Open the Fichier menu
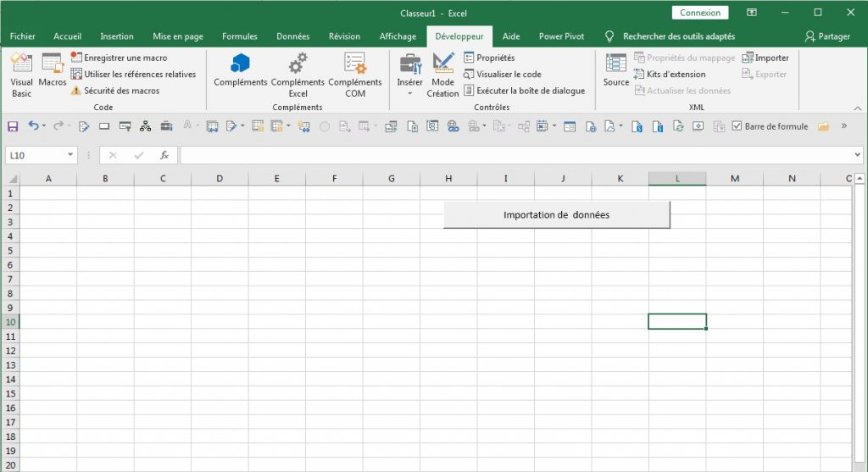868x472 pixels. [x=23, y=36]
